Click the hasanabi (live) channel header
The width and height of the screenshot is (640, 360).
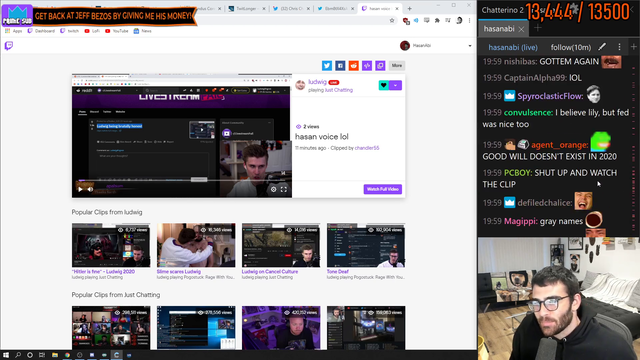(513, 47)
